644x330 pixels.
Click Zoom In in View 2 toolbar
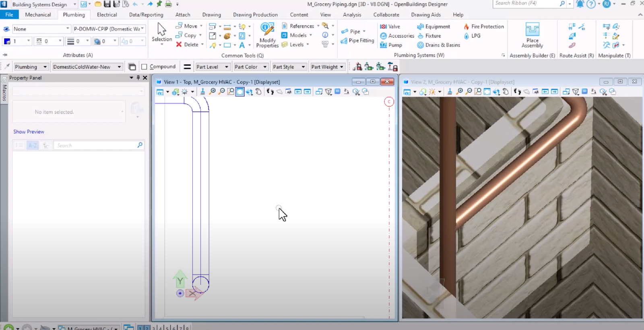459,92
